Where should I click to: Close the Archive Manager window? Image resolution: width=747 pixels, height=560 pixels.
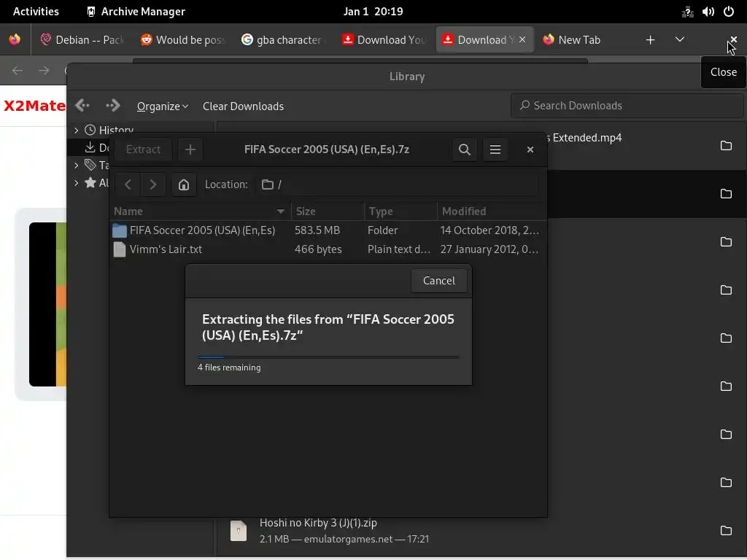(x=530, y=149)
